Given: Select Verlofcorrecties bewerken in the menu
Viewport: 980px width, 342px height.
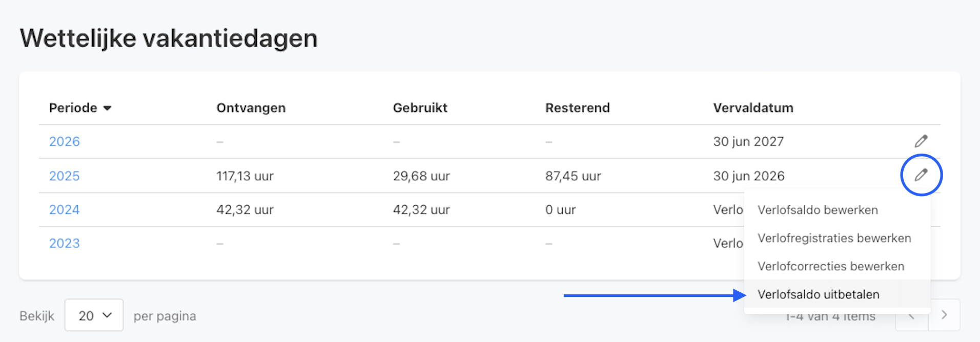Looking at the screenshot, I should (831, 266).
